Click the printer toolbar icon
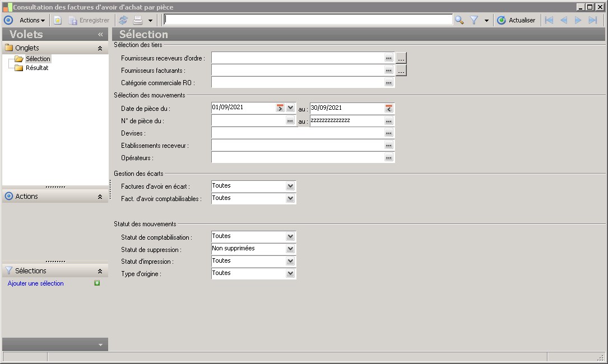Image resolution: width=608 pixels, height=364 pixels. [x=138, y=20]
